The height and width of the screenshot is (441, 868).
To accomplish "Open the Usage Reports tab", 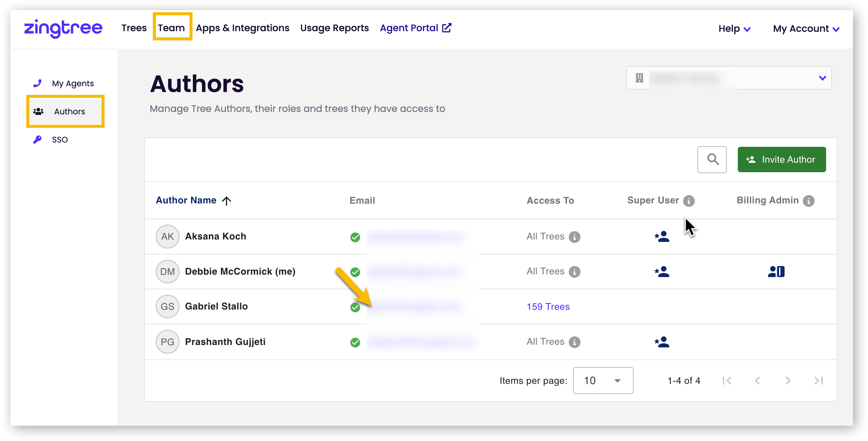I will pos(334,28).
